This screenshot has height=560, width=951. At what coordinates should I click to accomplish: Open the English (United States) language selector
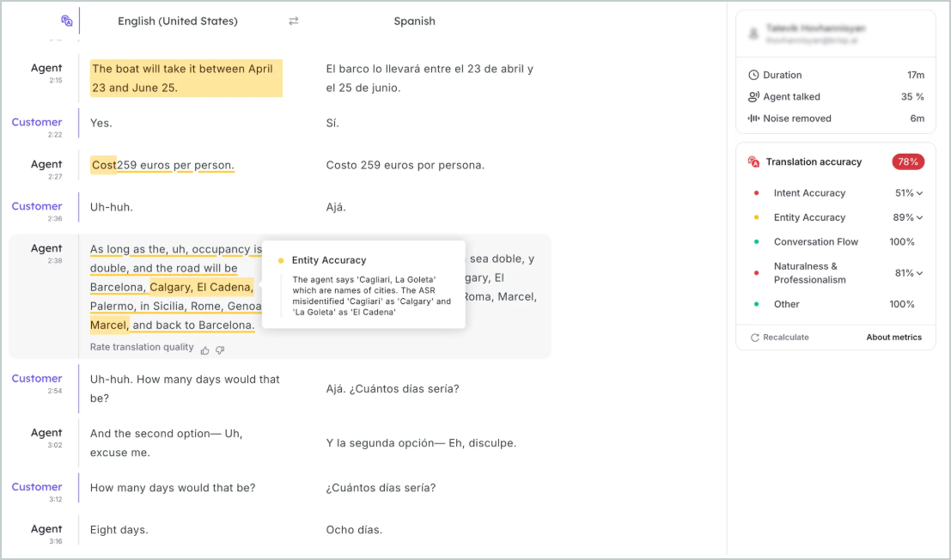point(178,21)
